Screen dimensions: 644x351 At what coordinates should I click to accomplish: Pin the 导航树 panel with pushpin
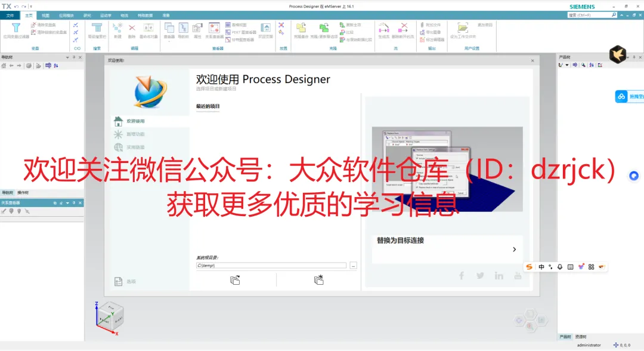click(74, 57)
